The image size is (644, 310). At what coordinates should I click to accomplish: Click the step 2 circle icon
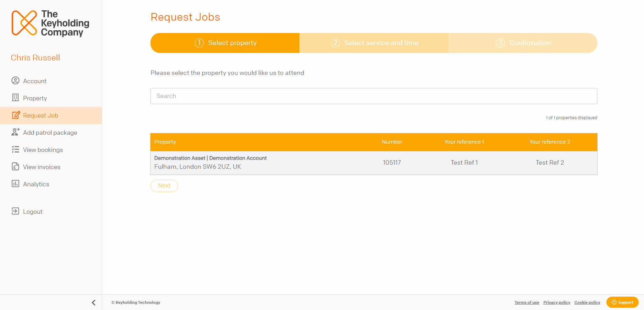tap(335, 43)
